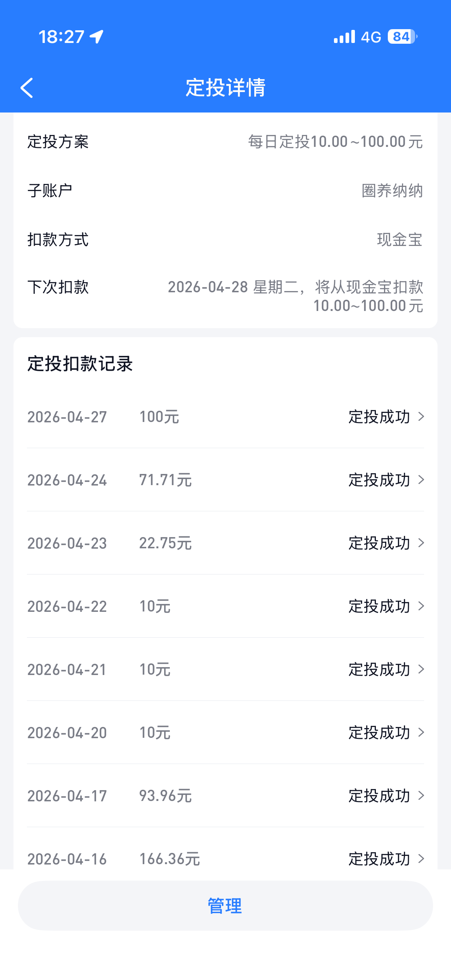Open the 71.71元 deduction record
The image size is (451, 980).
(x=165, y=480)
